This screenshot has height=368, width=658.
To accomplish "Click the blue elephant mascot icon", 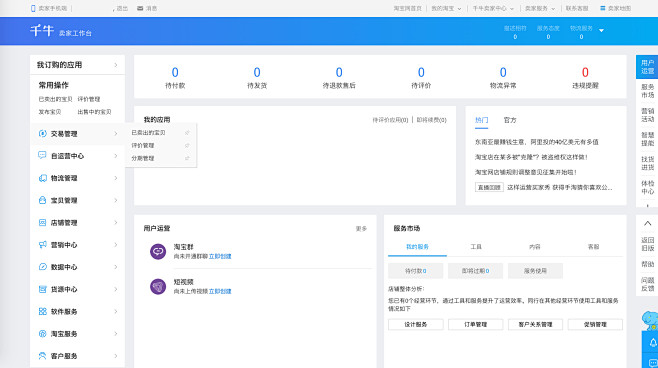I will [650, 321].
